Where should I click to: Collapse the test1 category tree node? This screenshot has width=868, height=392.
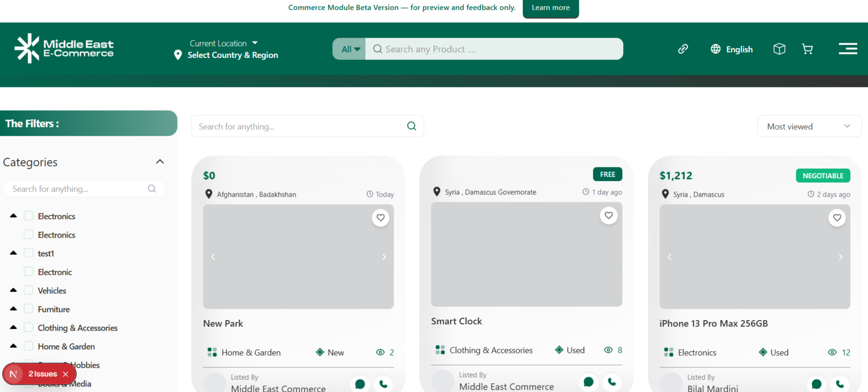(x=13, y=253)
